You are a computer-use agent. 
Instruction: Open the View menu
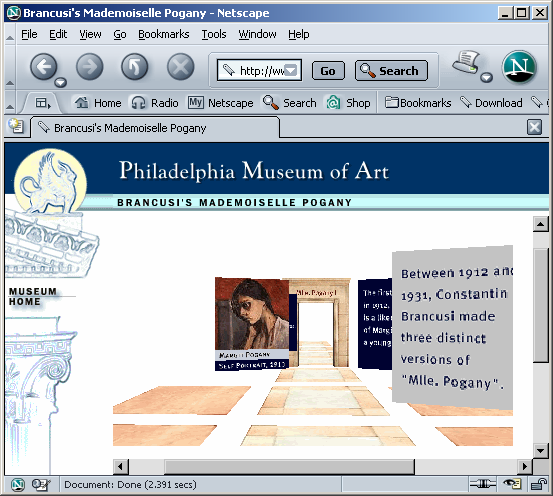90,34
